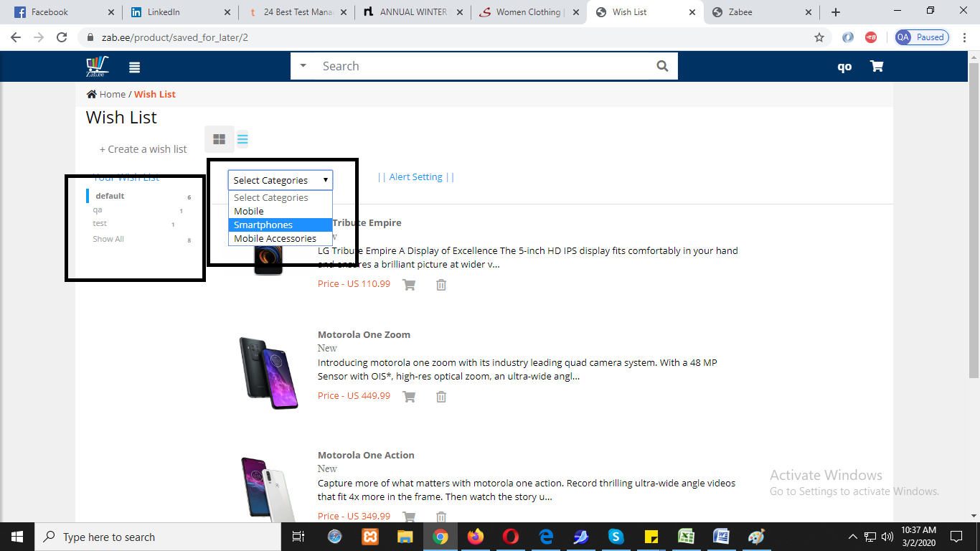The image size is (980, 551).
Task: Open Opera from taskbar
Action: click(x=510, y=537)
